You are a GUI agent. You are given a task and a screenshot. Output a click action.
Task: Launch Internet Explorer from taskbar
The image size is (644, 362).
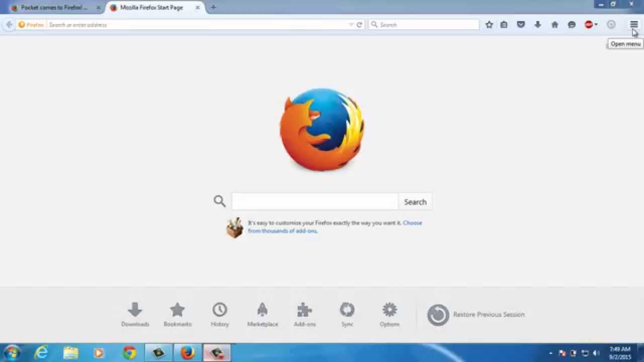41,353
